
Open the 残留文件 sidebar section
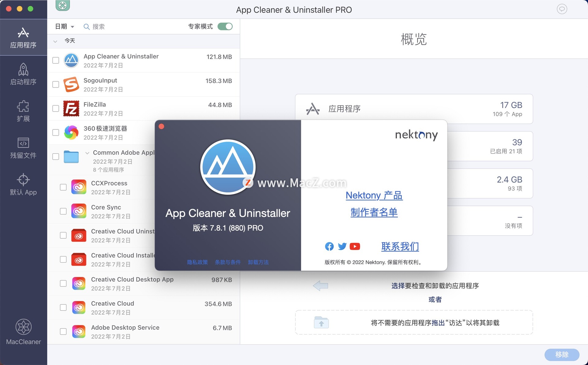[23, 148]
